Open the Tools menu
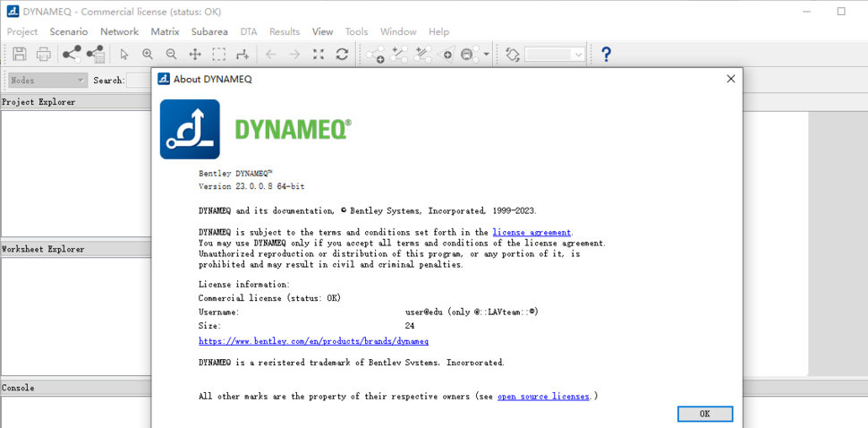The image size is (868, 428). pos(356,31)
